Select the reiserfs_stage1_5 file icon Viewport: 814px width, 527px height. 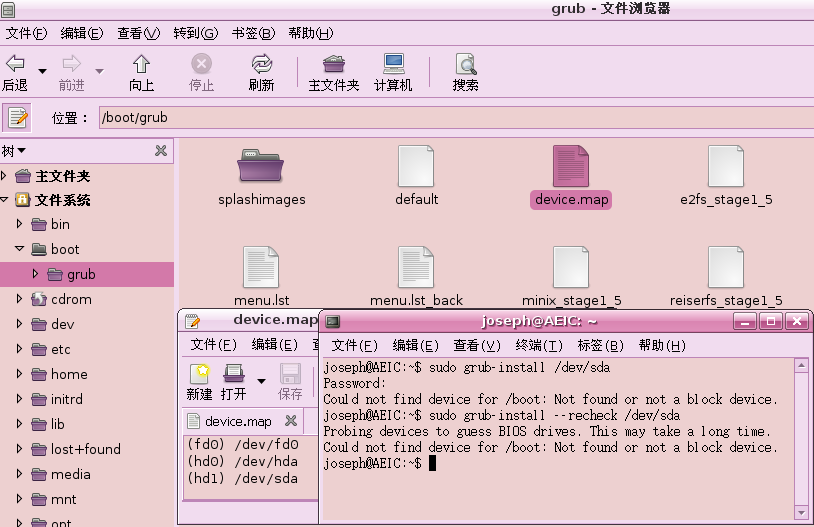pos(726,267)
